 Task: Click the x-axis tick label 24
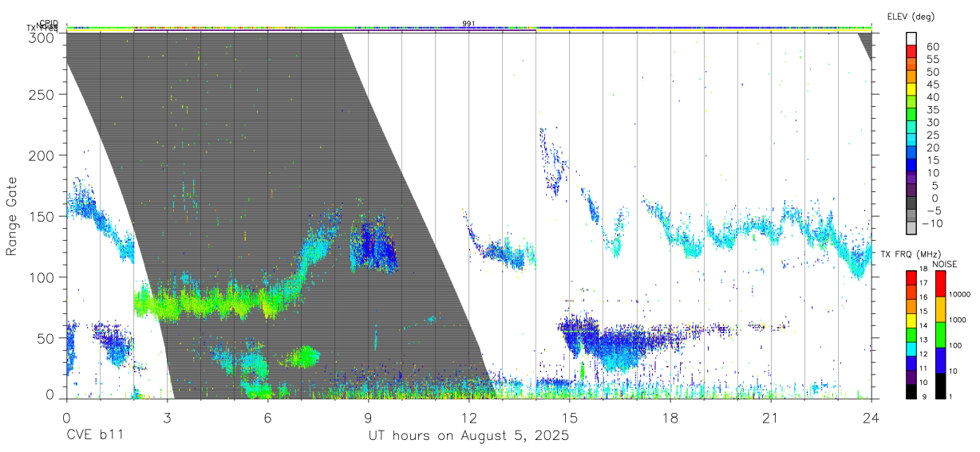871,417
